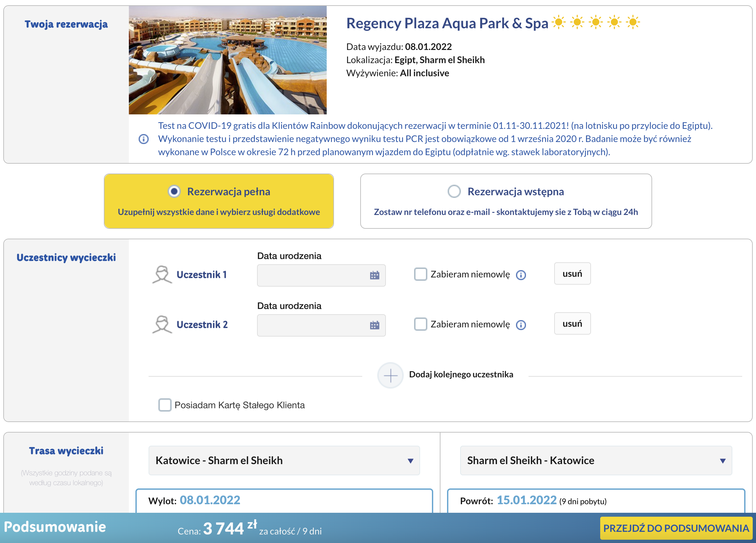
Task: Click info icon next to second Zabieram niemowlę
Action: (x=521, y=325)
